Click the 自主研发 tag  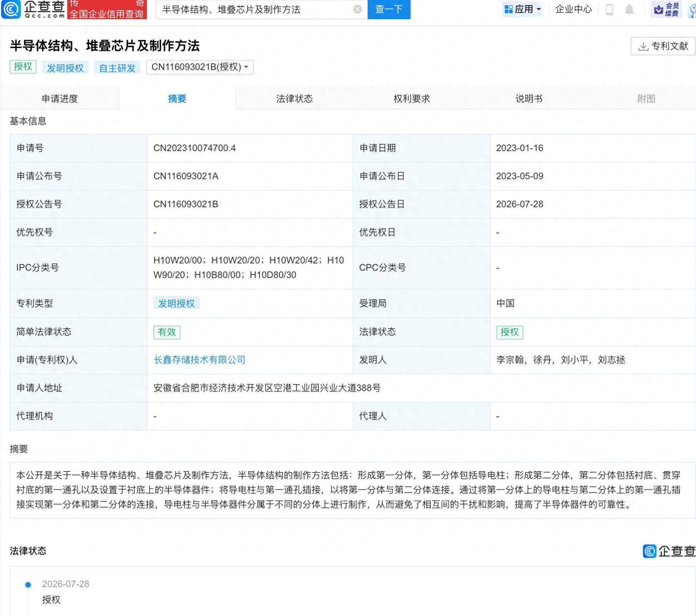pyautogui.click(x=117, y=68)
